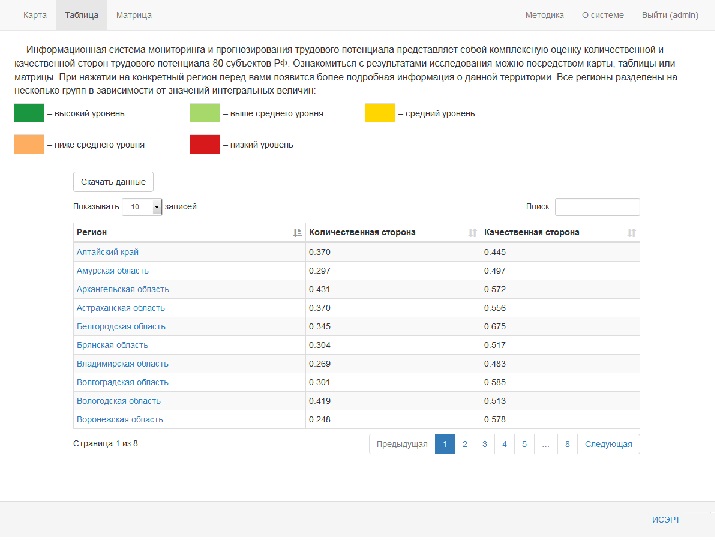Click the Регион column header text
The width and height of the screenshot is (715, 540).
[x=92, y=232]
